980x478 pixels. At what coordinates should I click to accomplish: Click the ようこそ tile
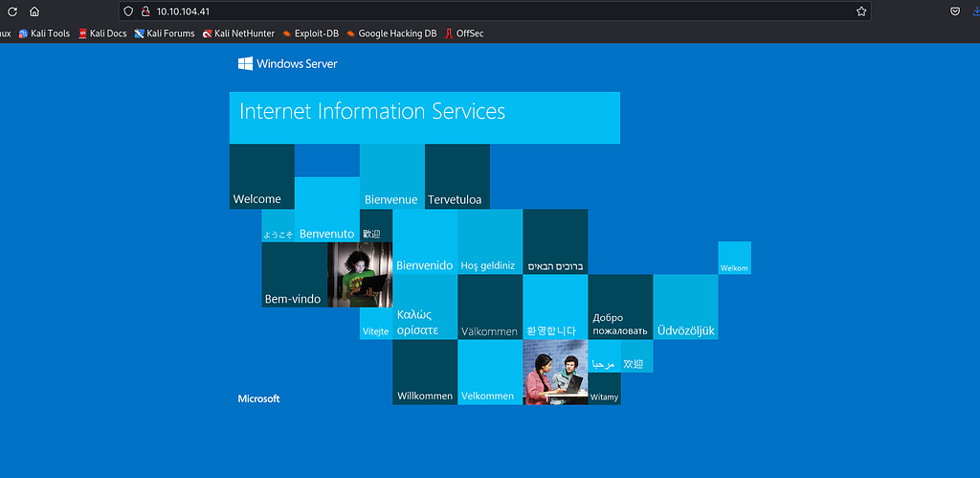[278, 226]
